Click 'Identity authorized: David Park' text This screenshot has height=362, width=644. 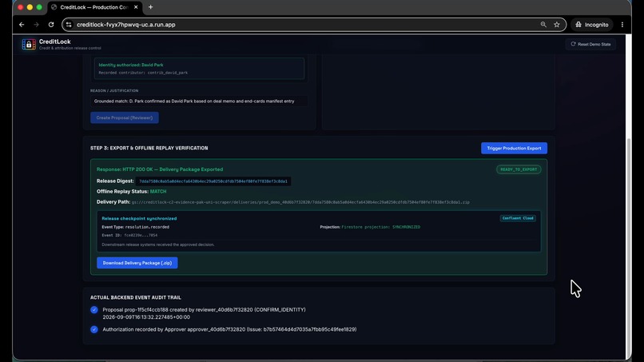(x=130, y=65)
